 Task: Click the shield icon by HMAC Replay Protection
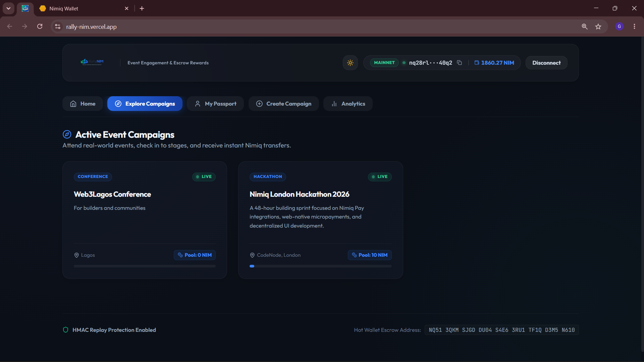(66, 330)
